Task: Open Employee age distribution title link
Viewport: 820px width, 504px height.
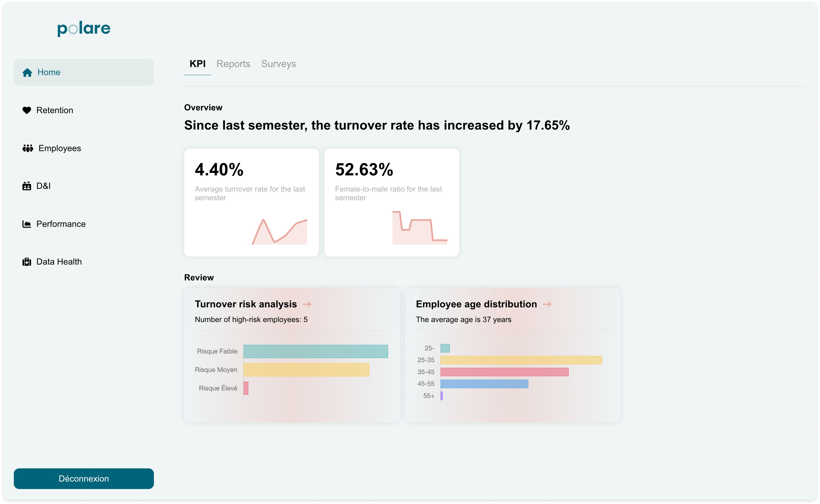Action: pyautogui.click(x=476, y=304)
